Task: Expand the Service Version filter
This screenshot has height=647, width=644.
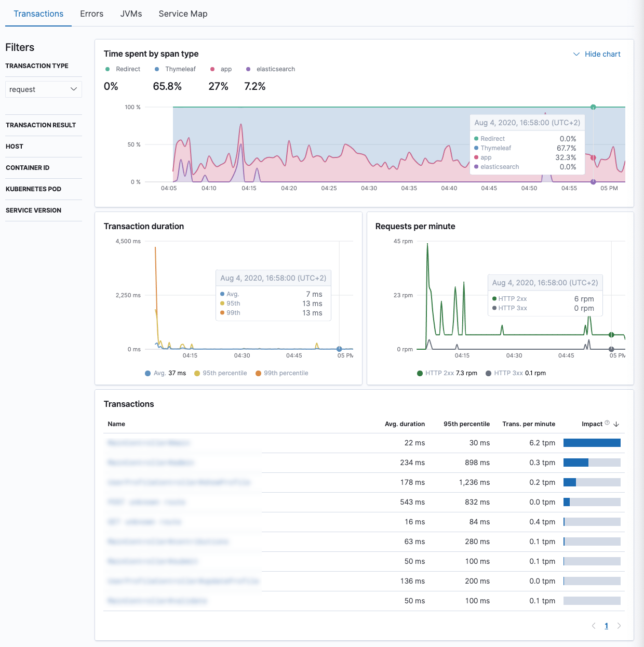Action: pos(34,210)
